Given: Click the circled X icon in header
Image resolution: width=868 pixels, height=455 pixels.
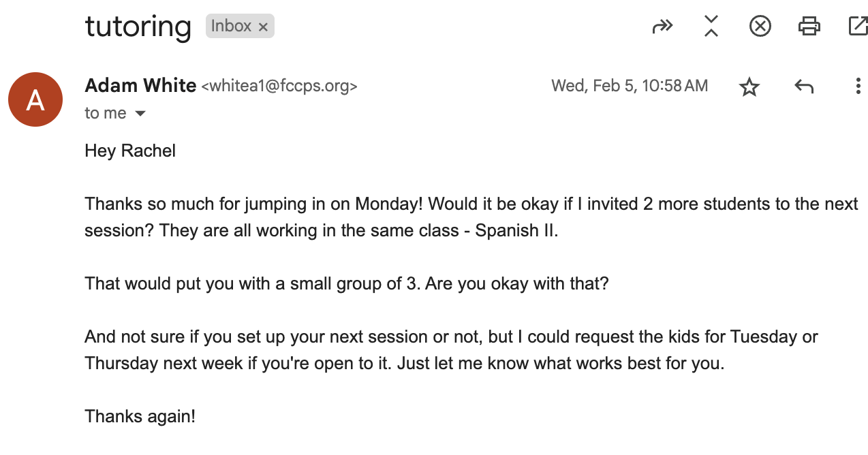Looking at the screenshot, I should [x=760, y=27].
